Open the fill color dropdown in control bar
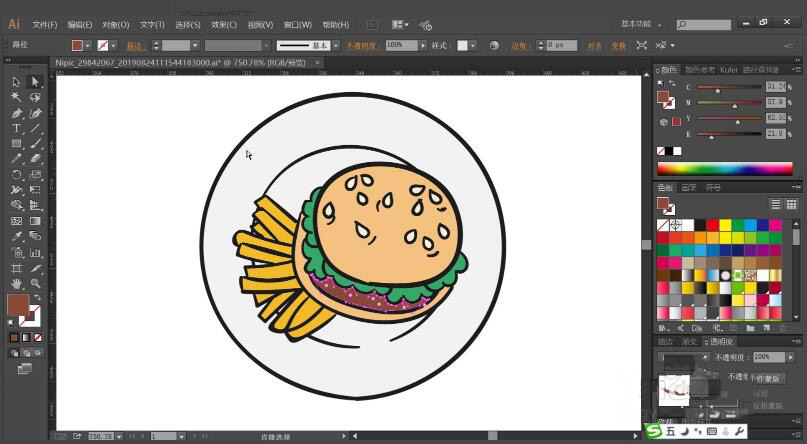 pyautogui.click(x=88, y=45)
